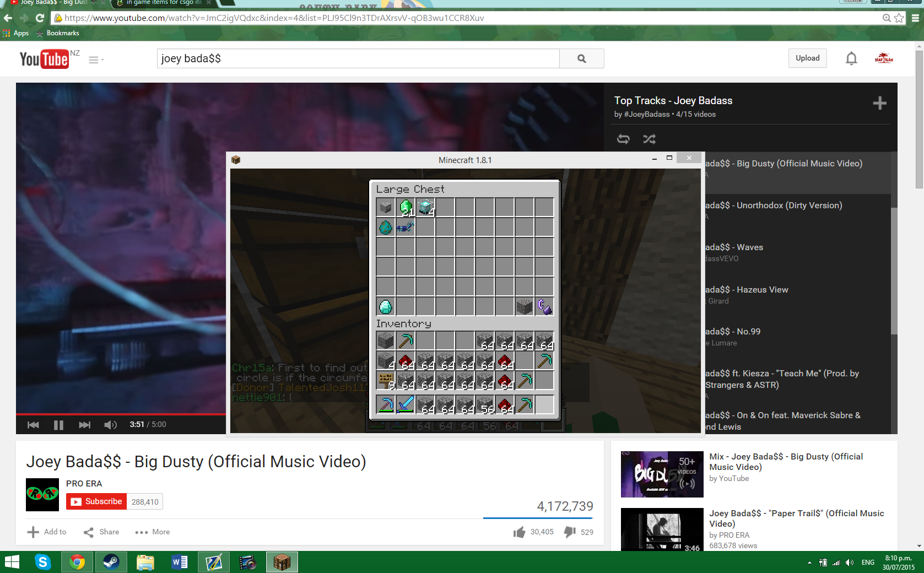Click the page vertical scrollbar
This screenshot has width=924, height=573.
click(x=919, y=120)
